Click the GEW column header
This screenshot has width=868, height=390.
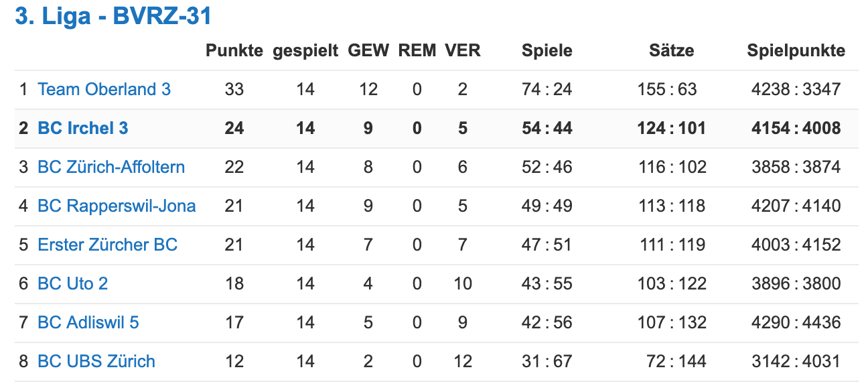click(368, 51)
